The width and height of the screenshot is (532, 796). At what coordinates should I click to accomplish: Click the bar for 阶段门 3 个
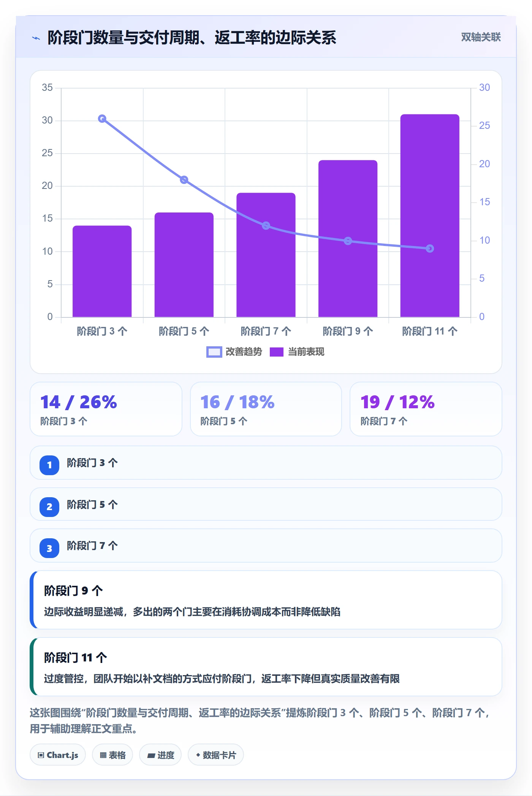[x=102, y=271]
